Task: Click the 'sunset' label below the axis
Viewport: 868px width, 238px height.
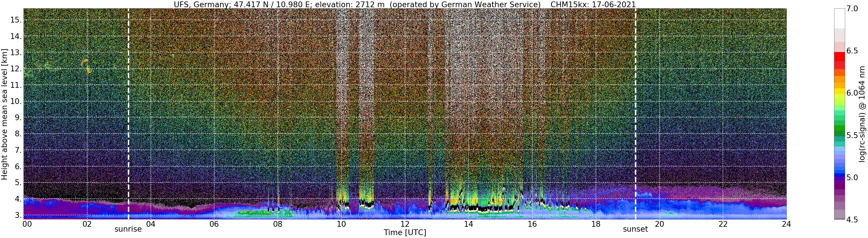Action: tap(635, 229)
